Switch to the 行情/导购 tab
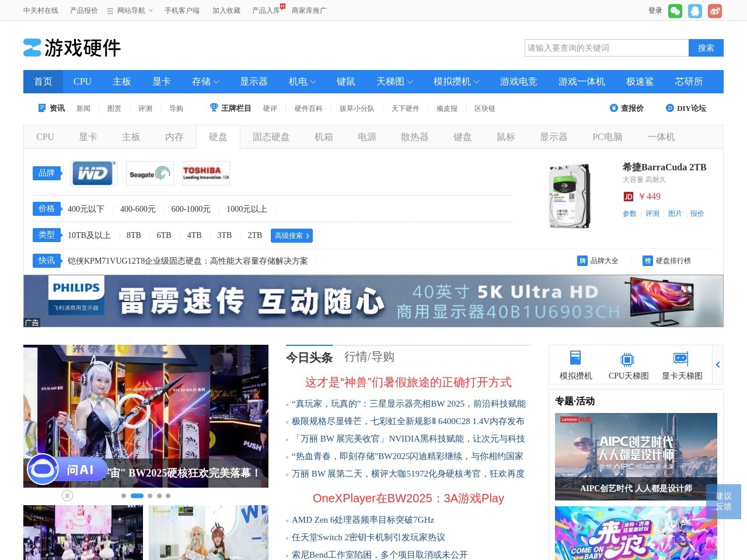The width and height of the screenshot is (747, 560). 370,358
